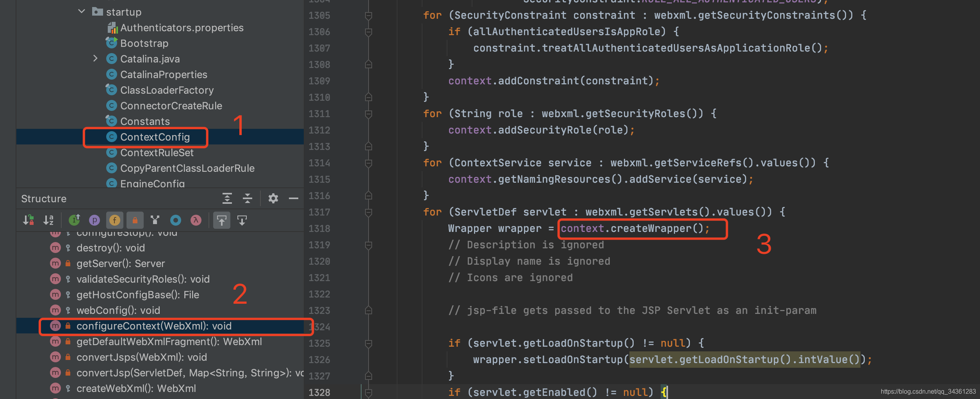
Task: Select webConfig(): void method
Action: point(118,310)
